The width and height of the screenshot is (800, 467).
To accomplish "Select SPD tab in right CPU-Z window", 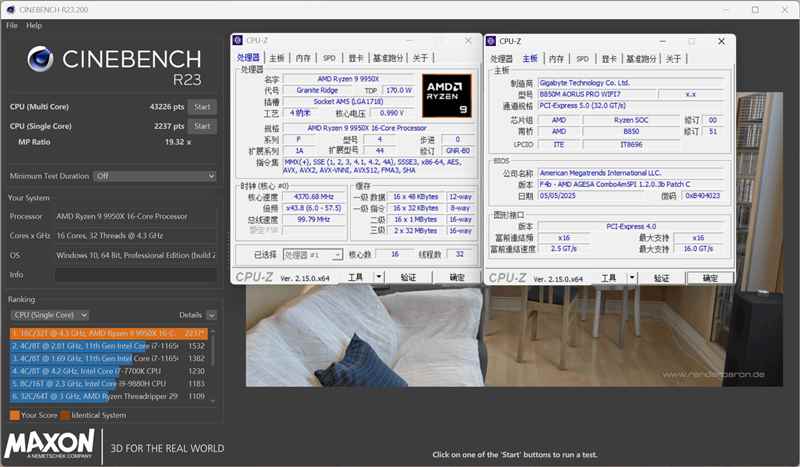I will click(x=582, y=59).
